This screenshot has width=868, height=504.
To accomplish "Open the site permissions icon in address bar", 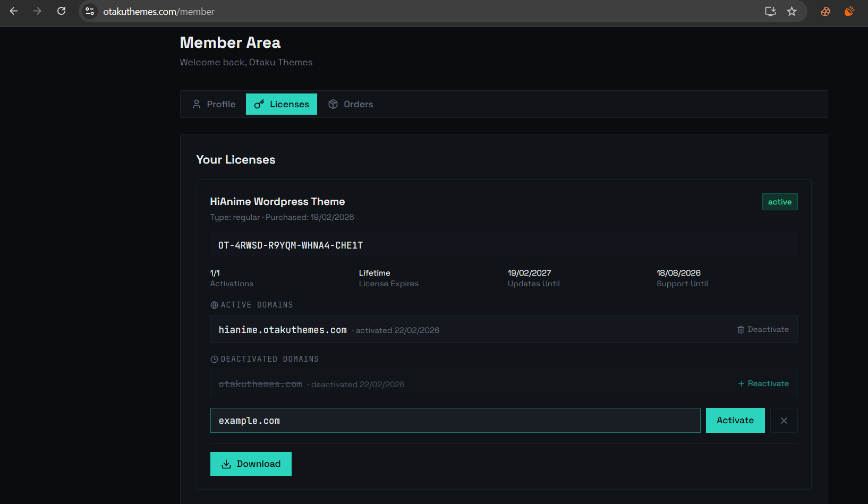I will [89, 11].
